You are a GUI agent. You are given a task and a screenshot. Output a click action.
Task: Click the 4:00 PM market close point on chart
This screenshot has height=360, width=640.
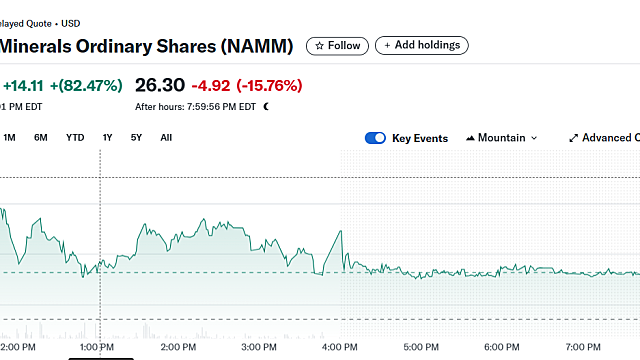(341, 231)
